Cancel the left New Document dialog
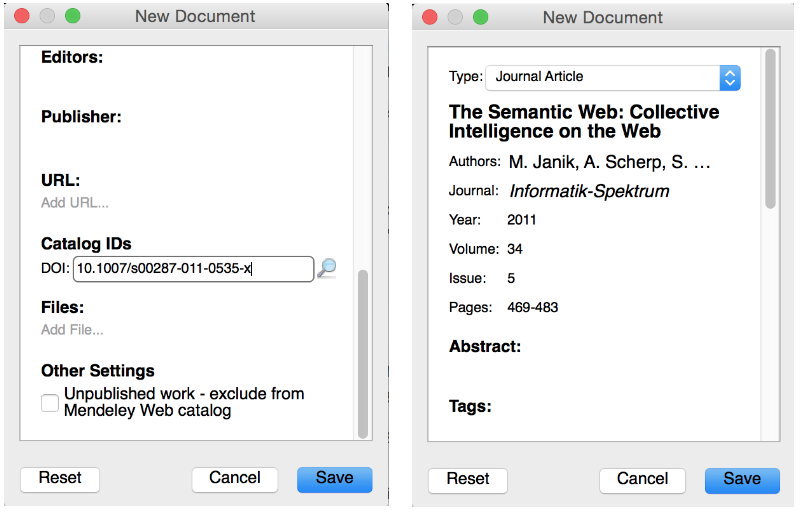800x514 pixels. point(235,479)
